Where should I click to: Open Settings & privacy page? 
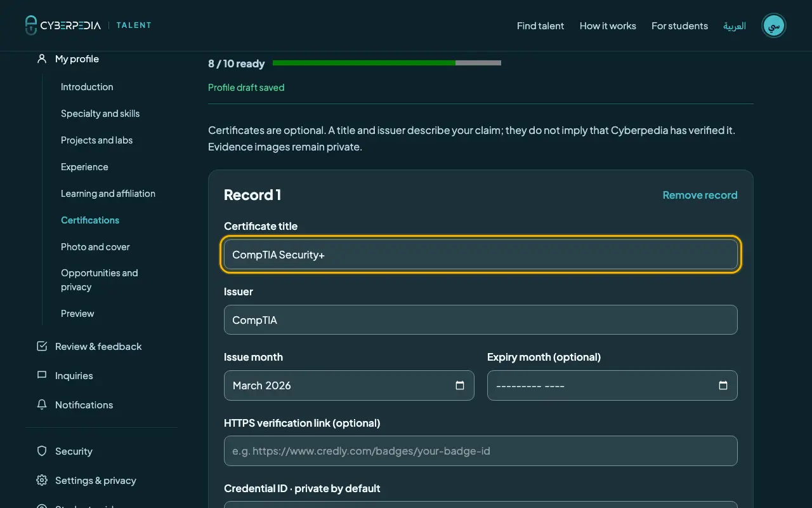(95, 480)
